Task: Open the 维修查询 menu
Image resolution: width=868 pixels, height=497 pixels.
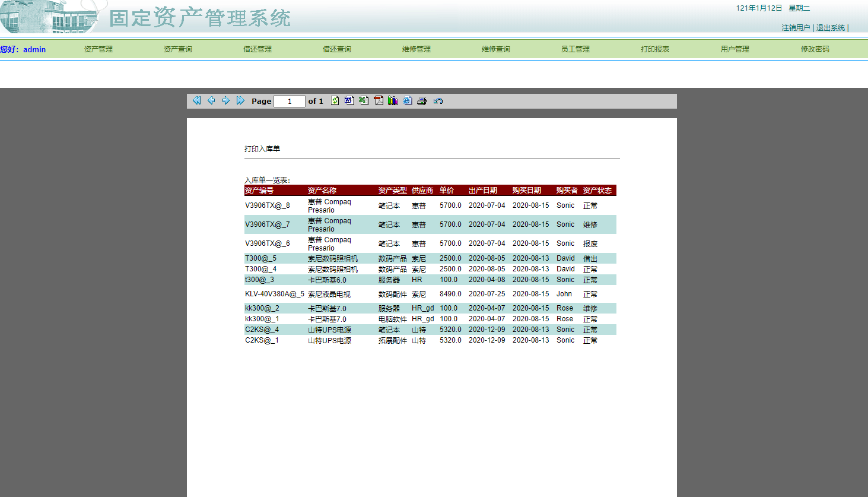Action: point(495,49)
